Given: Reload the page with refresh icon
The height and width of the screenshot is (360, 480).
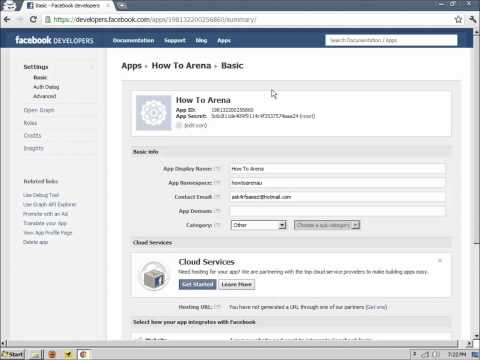Looking at the screenshot, I should (x=33, y=20).
